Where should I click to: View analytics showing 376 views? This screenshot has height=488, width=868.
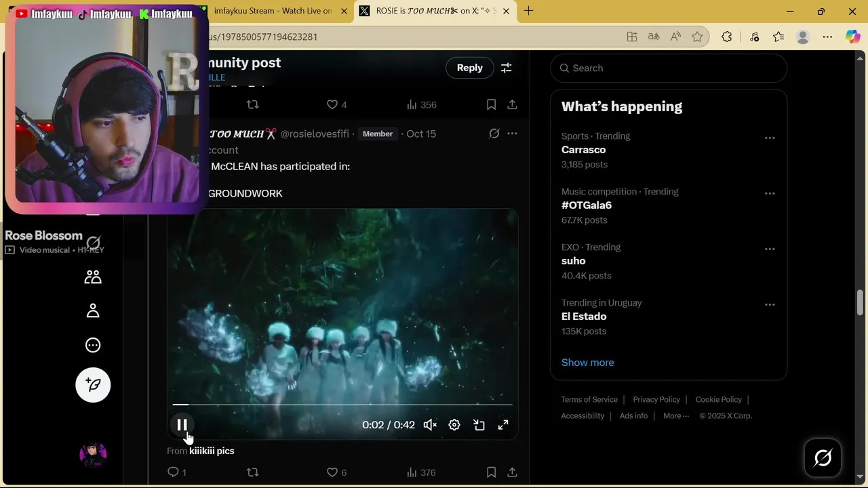point(420,472)
